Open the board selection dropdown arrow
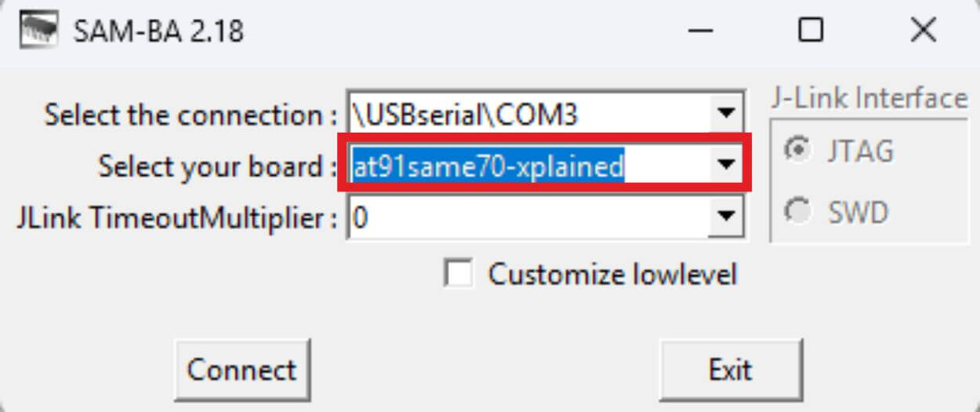The width and height of the screenshot is (980, 412). 725,165
